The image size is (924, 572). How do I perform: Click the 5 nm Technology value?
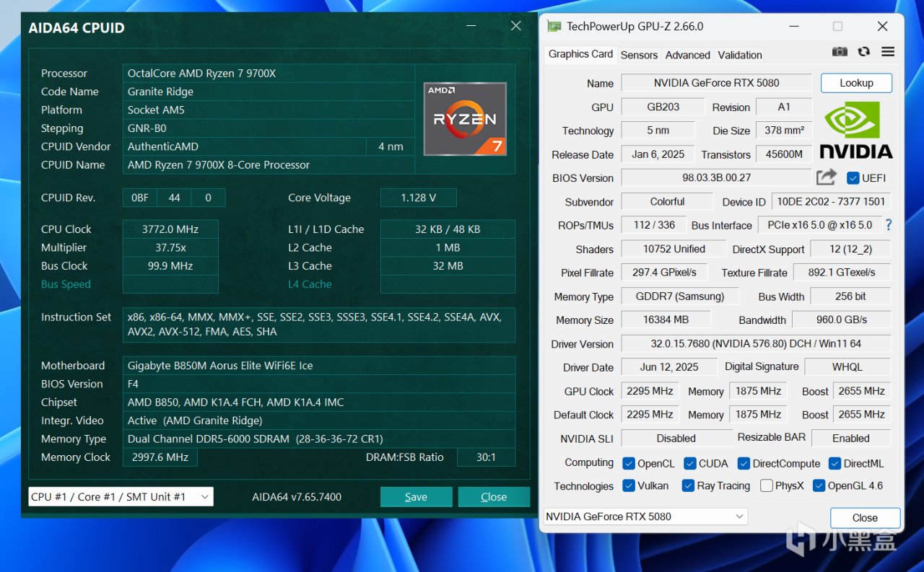click(x=658, y=131)
